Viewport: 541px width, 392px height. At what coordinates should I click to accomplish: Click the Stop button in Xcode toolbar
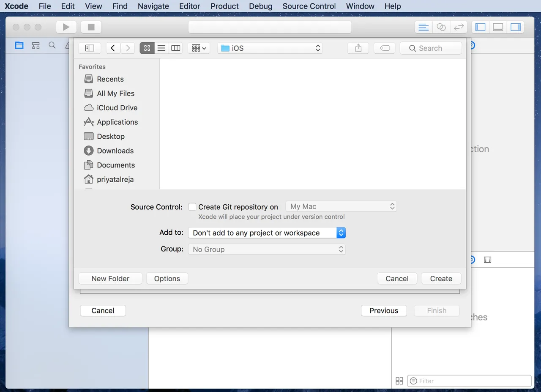coord(91,27)
